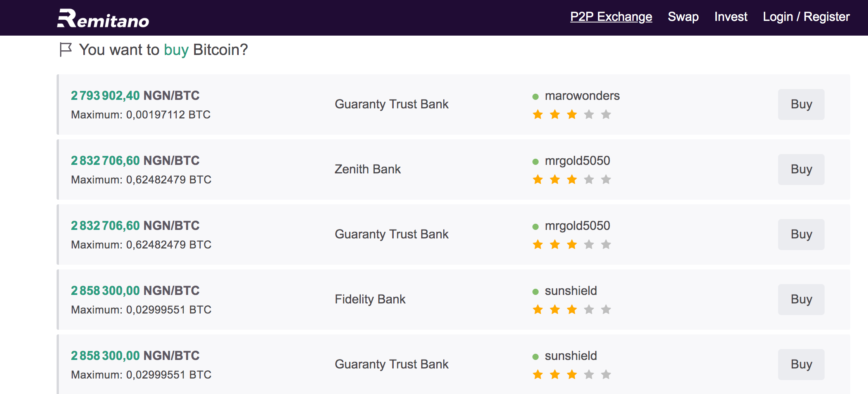
Task: Click the flag icon beside buy Bitcoin heading
Action: click(66, 50)
